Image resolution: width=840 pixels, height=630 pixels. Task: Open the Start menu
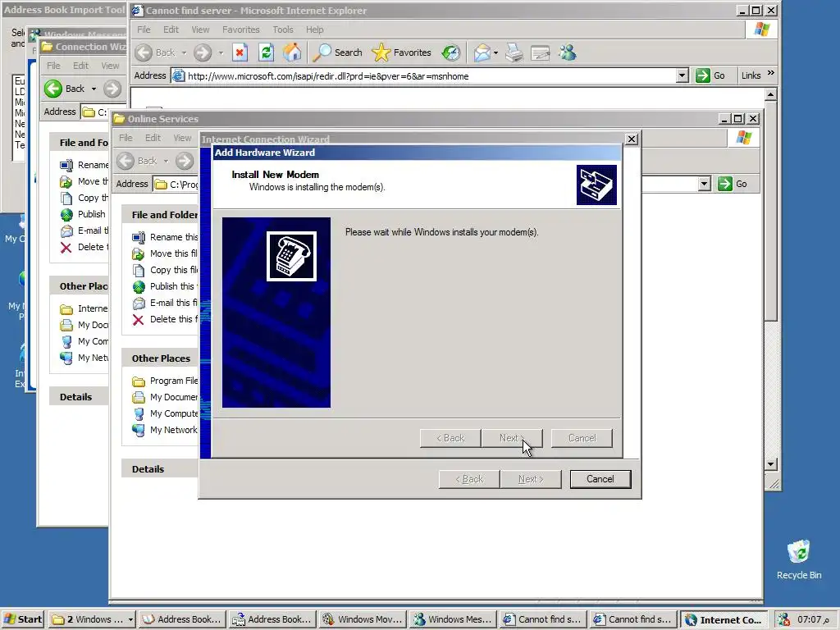point(23,619)
